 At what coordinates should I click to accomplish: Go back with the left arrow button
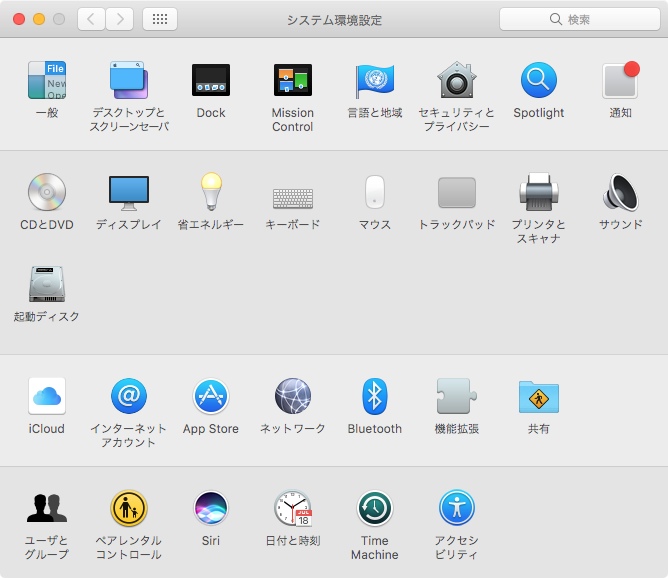click(x=91, y=19)
